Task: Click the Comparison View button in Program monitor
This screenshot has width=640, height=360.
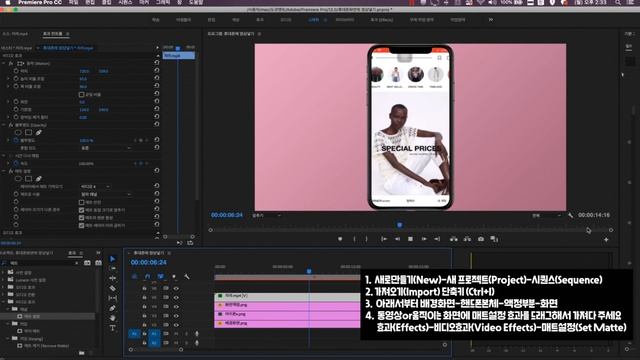Action: (x=494, y=239)
